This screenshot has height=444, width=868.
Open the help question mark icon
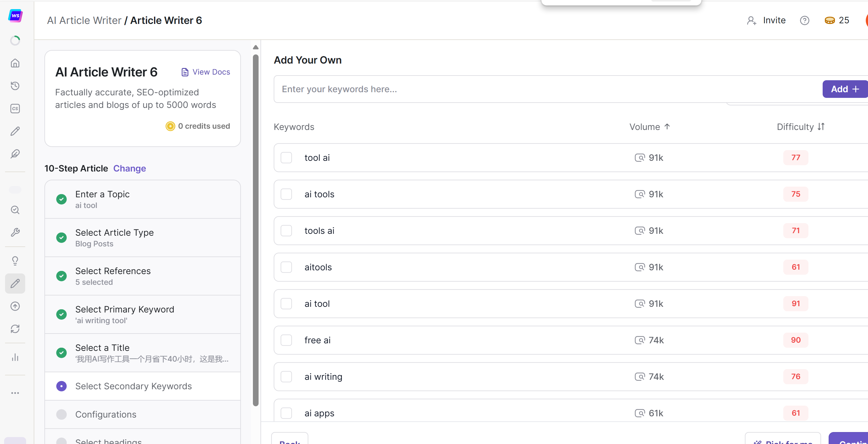tap(804, 20)
